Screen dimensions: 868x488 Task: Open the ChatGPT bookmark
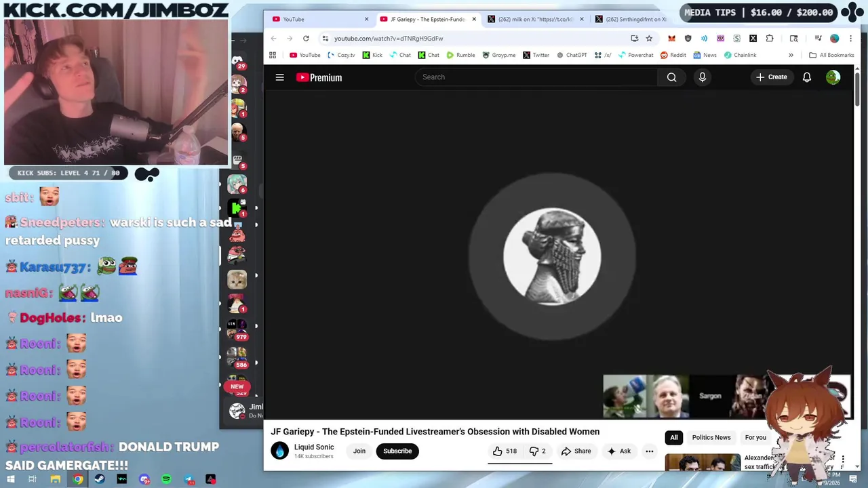(x=572, y=55)
